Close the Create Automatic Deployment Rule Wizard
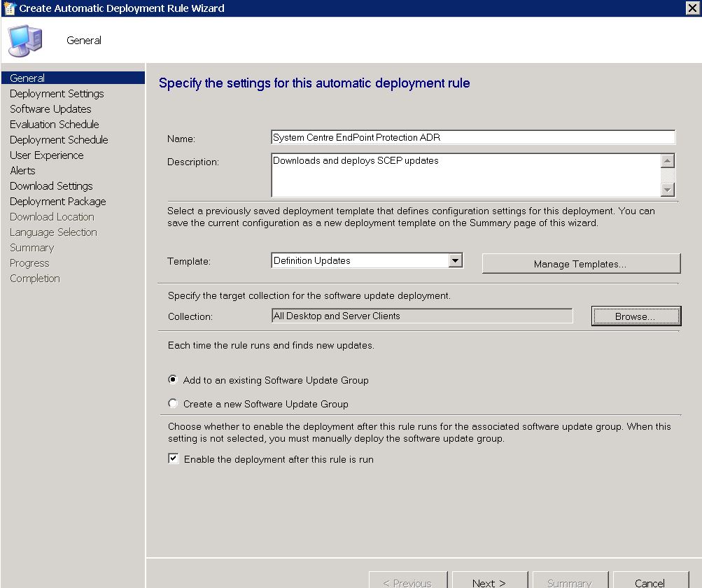 pyautogui.click(x=692, y=8)
